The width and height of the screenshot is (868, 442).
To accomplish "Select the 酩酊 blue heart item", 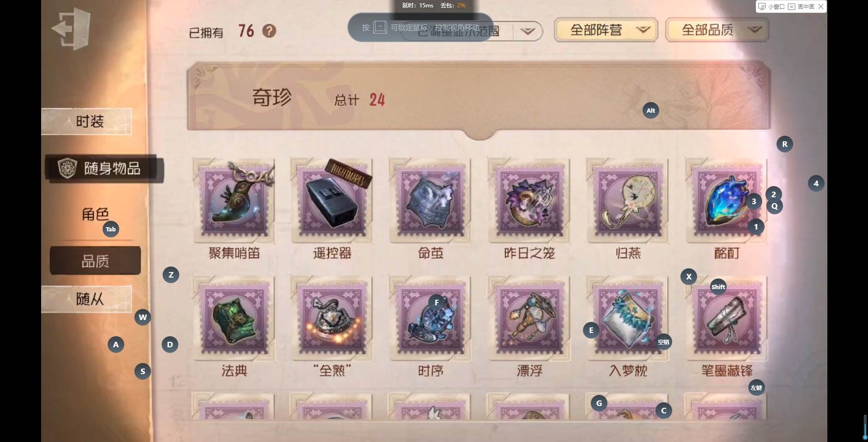I will pos(726,200).
